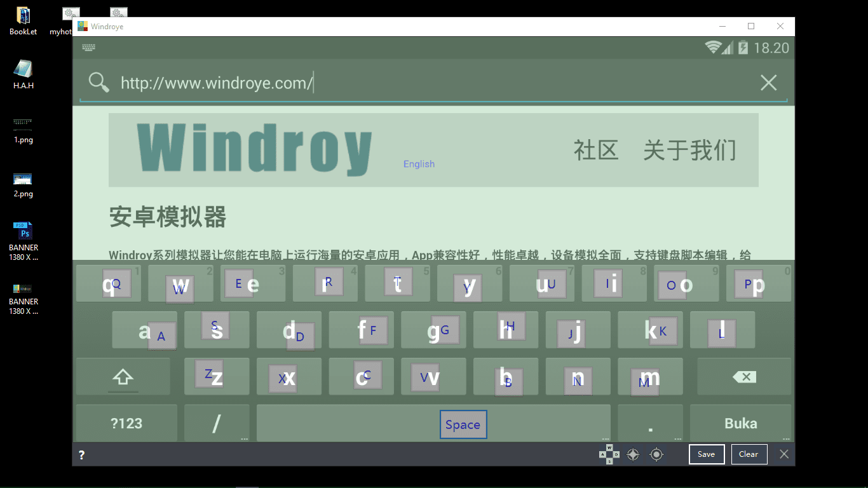This screenshot has height=488, width=868.
Task: Close the key-mapping editor bar with its X
Action: tap(784, 454)
